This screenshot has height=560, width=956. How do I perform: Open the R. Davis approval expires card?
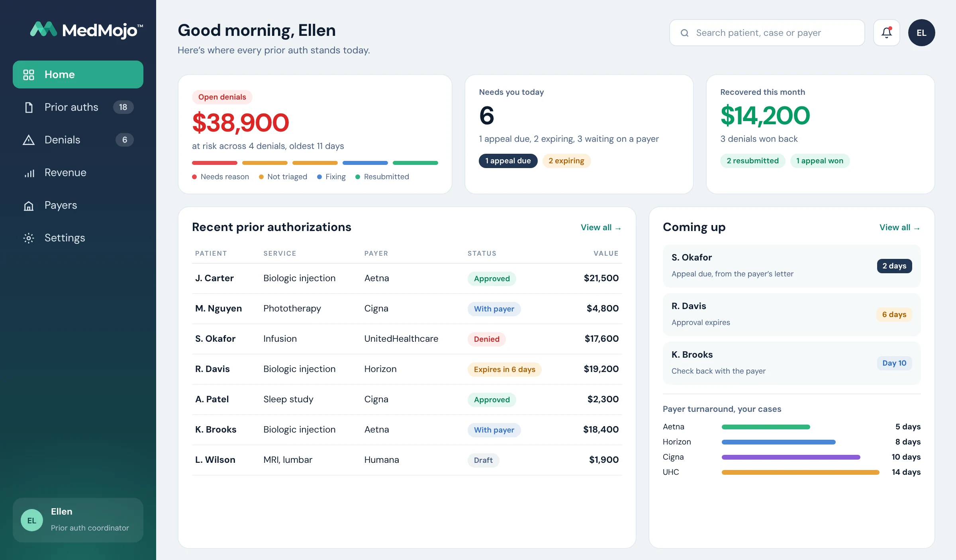(x=791, y=315)
